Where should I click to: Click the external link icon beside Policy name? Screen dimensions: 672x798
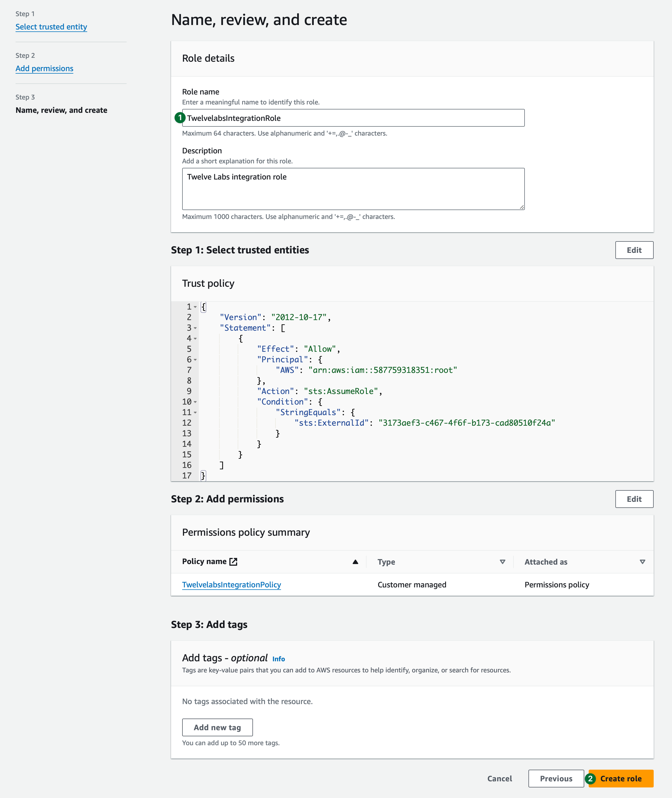click(x=233, y=562)
